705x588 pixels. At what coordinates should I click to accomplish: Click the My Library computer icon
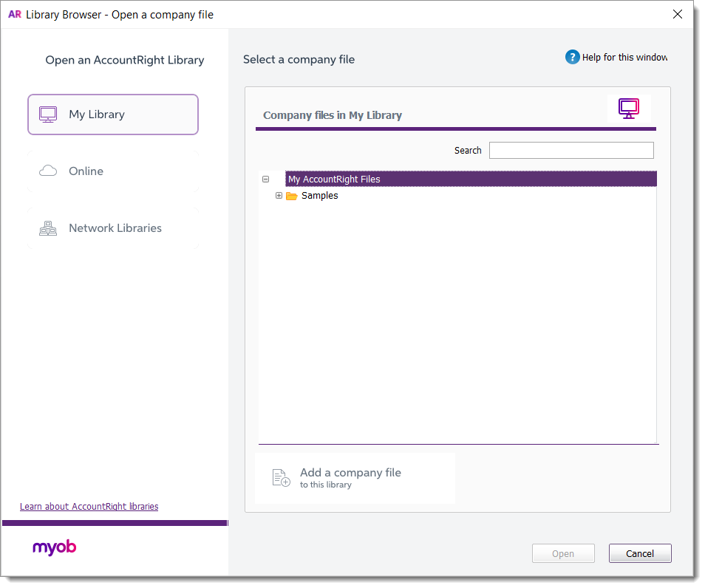point(48,114)
